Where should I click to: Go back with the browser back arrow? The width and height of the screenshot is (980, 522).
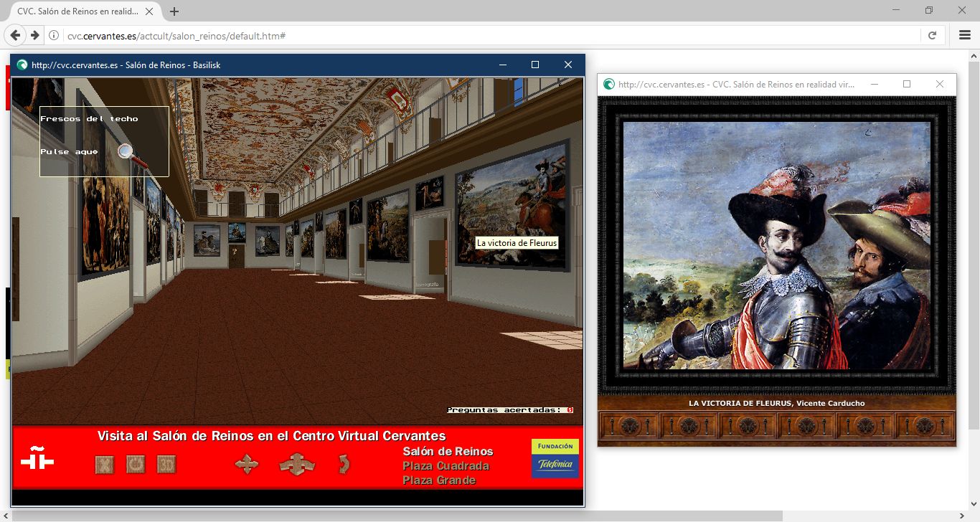(x=16, y=35)
